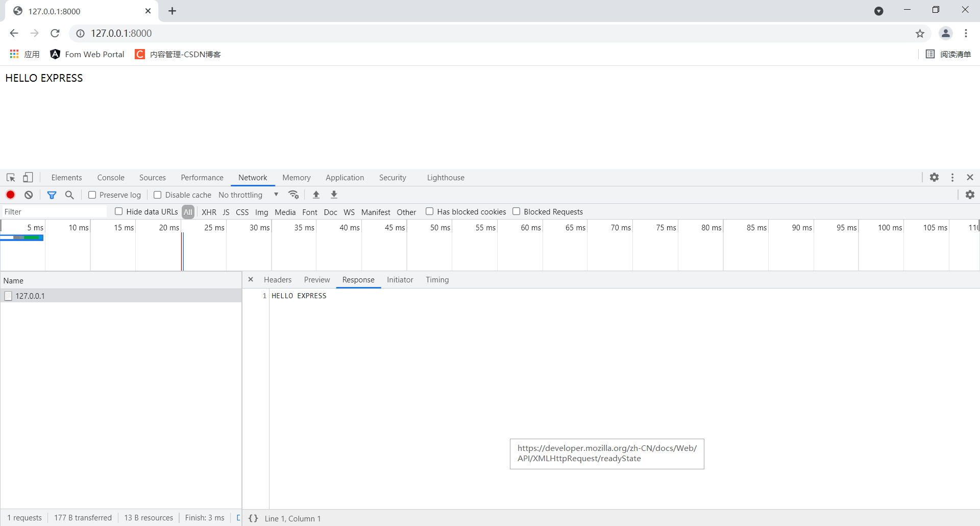Select the 127.0.0.1 request row
The height and width of the screenshot is (526, 980).
pos(121,296)
